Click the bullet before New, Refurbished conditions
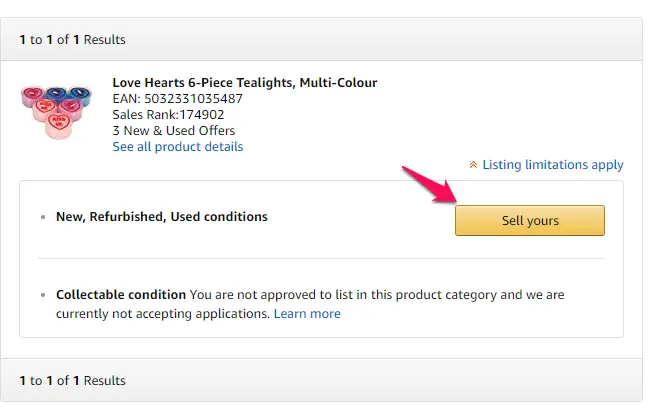Image resolution: width=658 pixels, height=410 pixels. pos(43,217)
